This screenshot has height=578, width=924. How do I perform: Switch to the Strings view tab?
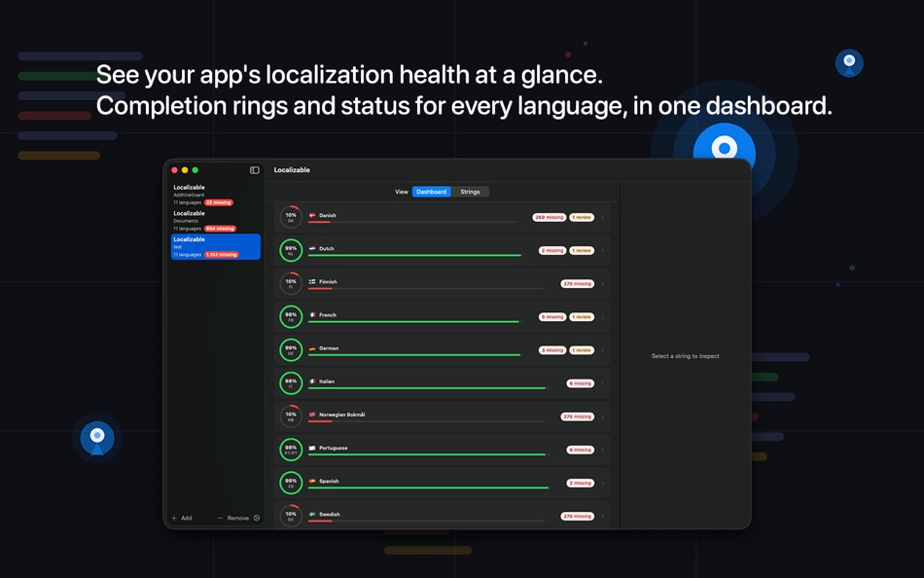point(470,192)
